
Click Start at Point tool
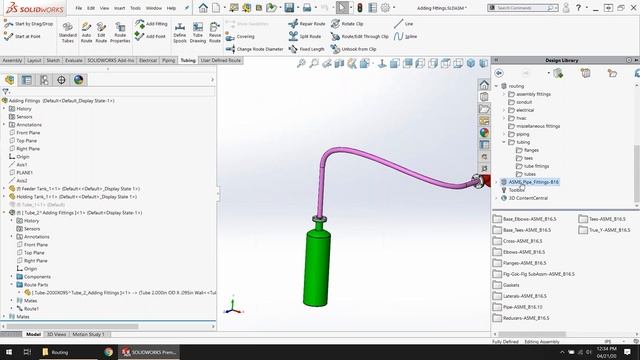point(22,36)
